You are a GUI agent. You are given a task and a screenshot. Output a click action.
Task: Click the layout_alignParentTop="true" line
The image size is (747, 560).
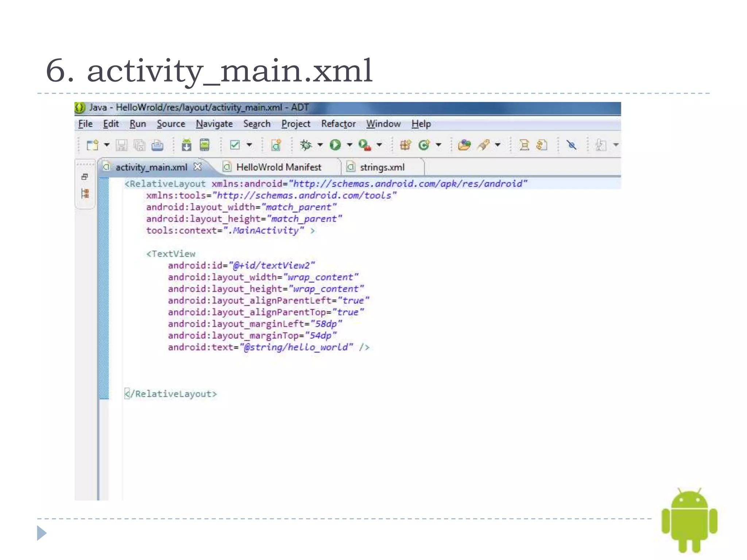tap(266, 312)
